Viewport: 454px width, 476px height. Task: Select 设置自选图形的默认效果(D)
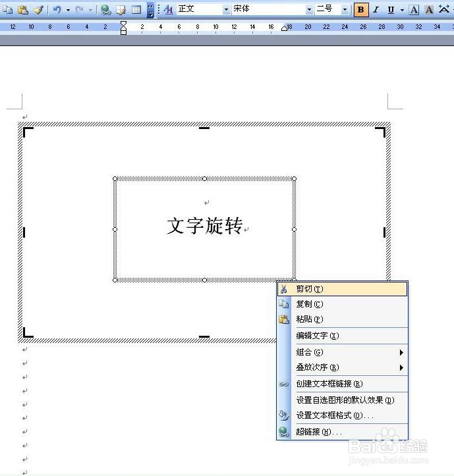[343, 400]
